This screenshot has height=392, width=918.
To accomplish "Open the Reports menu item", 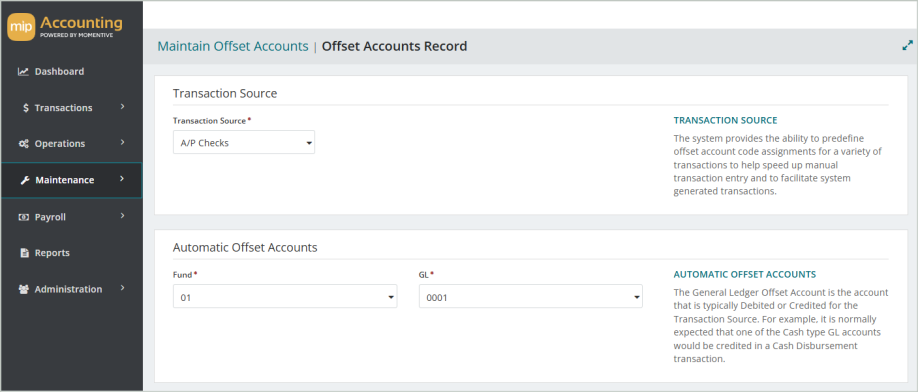I will click(x=71, y=253).
